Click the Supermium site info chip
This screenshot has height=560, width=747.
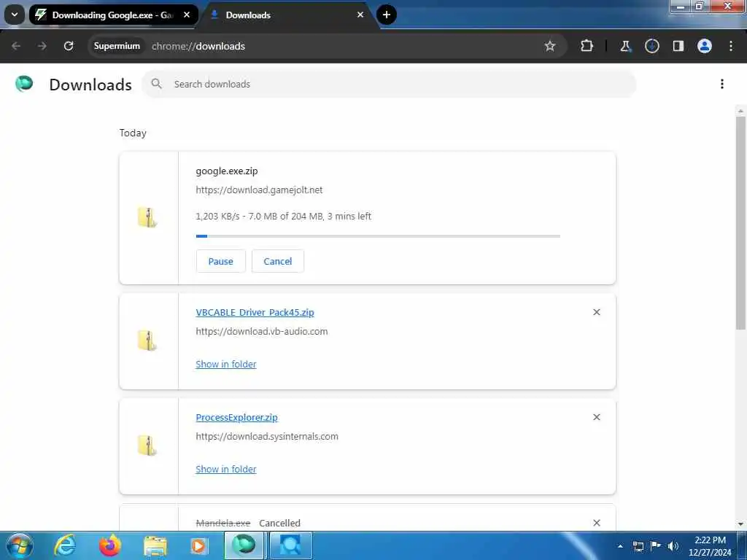tap(117, 46)
